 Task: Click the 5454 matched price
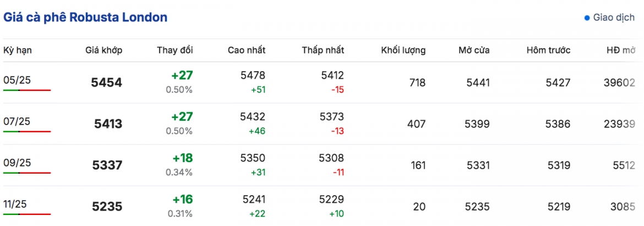pyautogui.click(x=107, y=83)
